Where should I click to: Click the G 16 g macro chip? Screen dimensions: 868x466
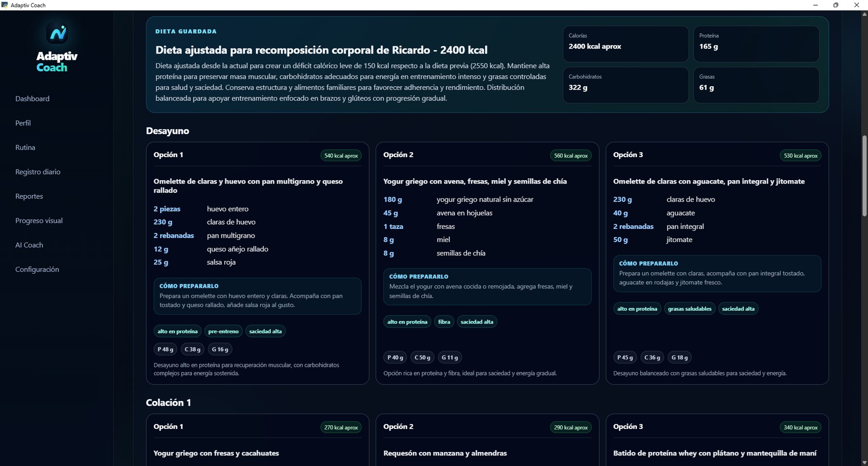click(x=220, y=349)
